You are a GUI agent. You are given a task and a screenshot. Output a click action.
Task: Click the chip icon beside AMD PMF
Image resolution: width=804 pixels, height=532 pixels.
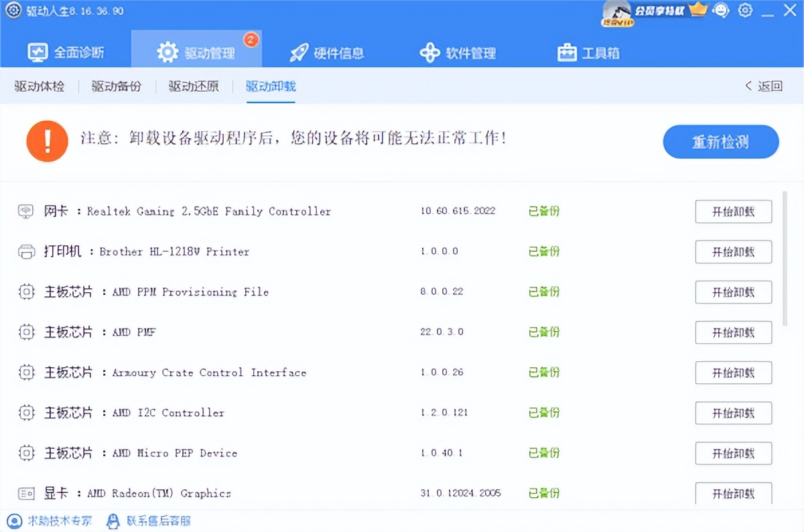(x=26, y=332)
